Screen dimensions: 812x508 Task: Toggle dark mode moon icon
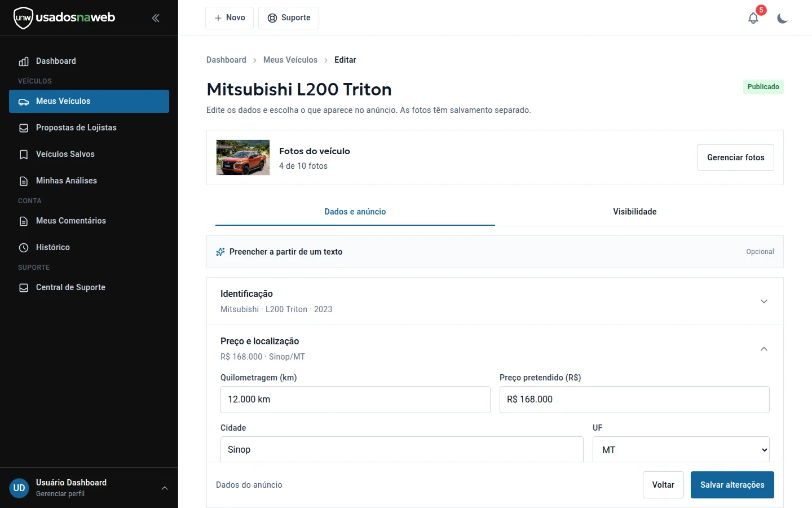click(x=782, y=18)
